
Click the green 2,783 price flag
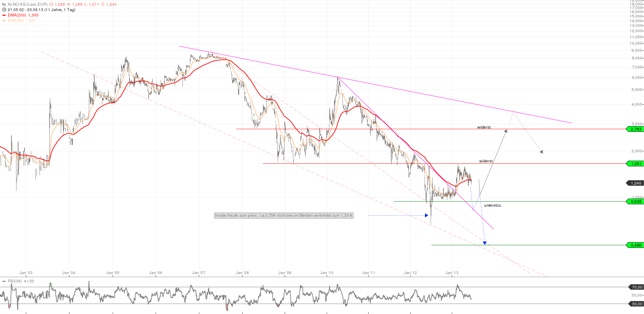coord(635,129)
